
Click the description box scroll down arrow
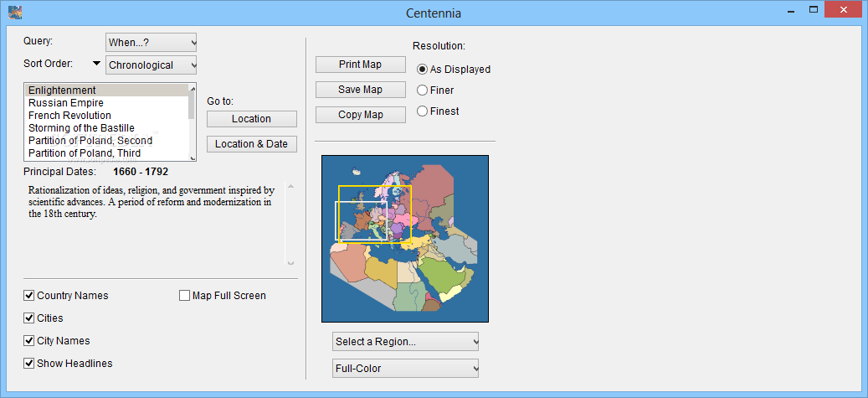(x=291, y=263)
